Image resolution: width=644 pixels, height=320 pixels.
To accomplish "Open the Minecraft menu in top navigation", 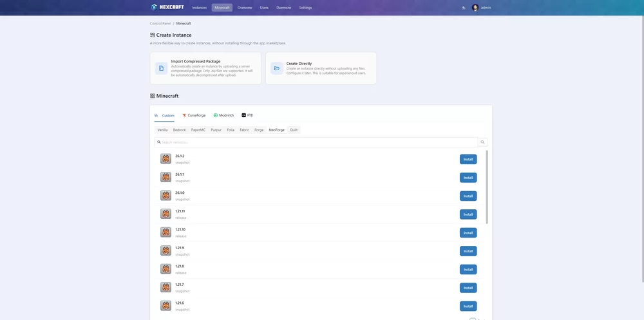I will click(222, 7).
